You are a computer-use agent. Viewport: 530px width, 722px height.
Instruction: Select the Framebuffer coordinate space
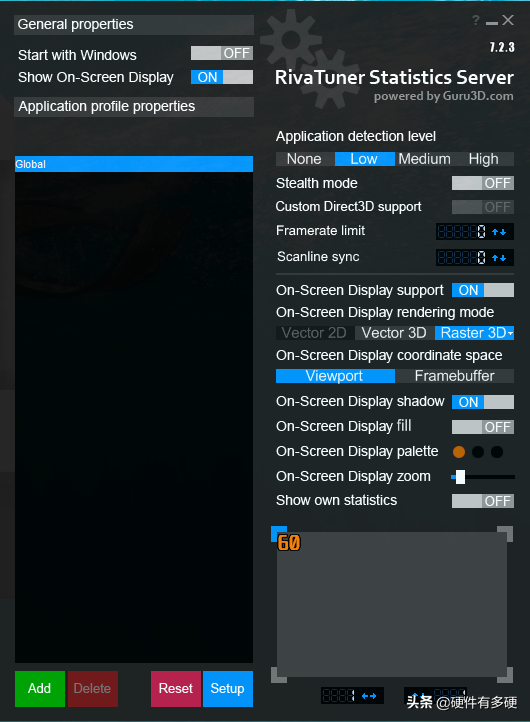coord(454,376)
